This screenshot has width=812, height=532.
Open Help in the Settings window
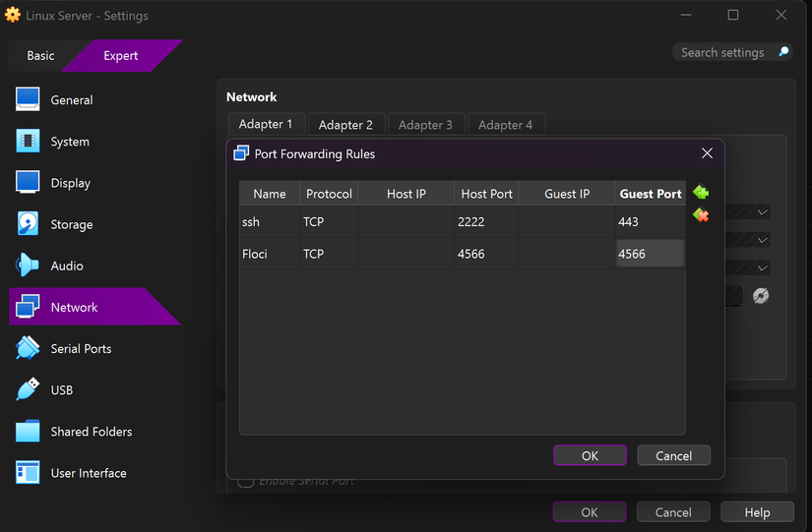click(x=757, y=511)
